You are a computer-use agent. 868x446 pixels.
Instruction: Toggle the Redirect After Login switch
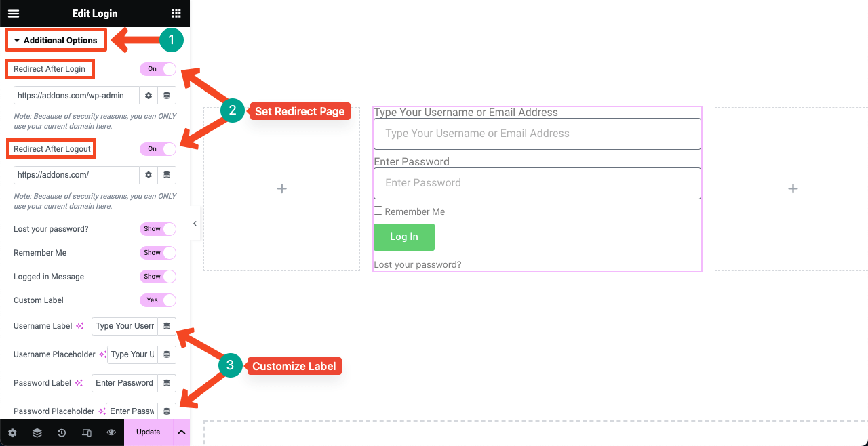158,69
